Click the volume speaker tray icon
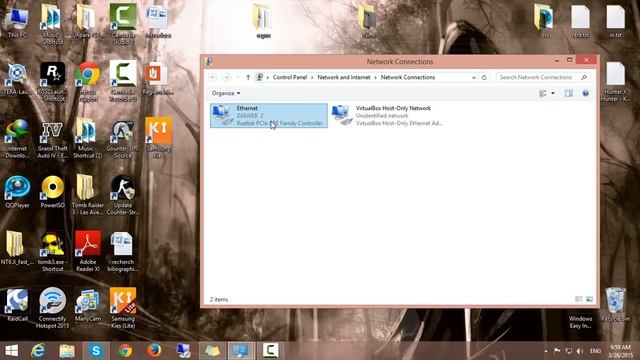640x360 pixels. 580,351
